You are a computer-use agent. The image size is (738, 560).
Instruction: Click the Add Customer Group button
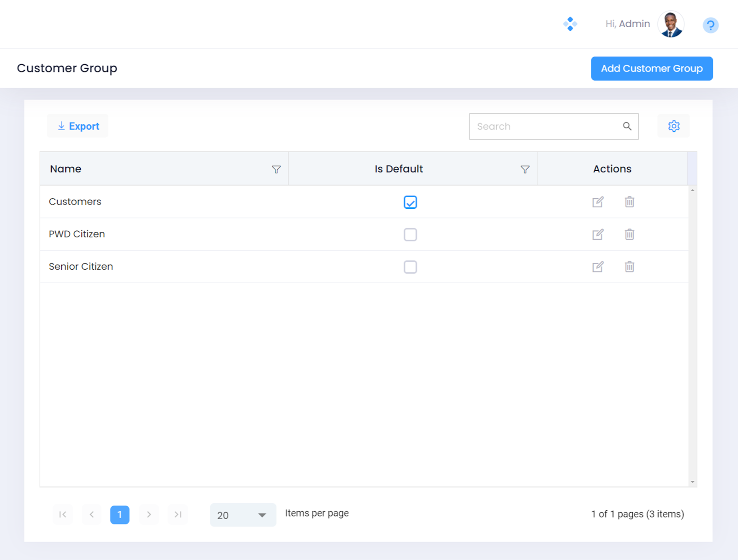click(651, 69)
